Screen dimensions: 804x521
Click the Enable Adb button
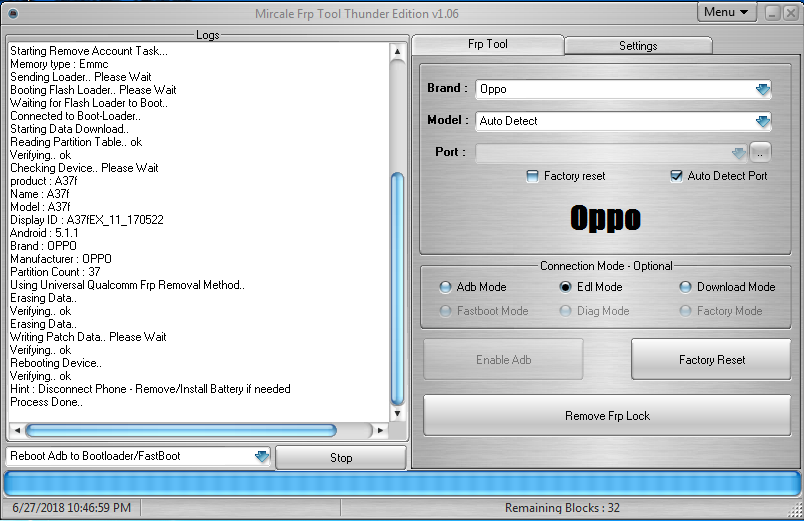503,359
